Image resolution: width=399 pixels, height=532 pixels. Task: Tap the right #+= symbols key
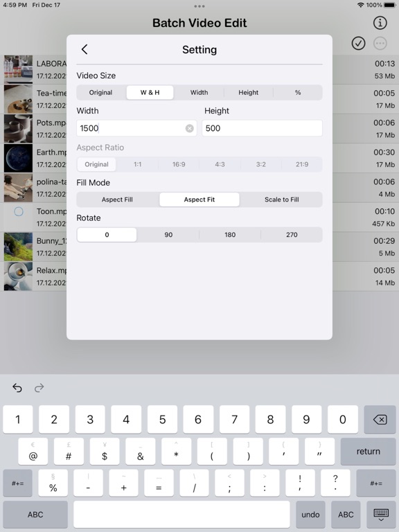coord(376,483)
